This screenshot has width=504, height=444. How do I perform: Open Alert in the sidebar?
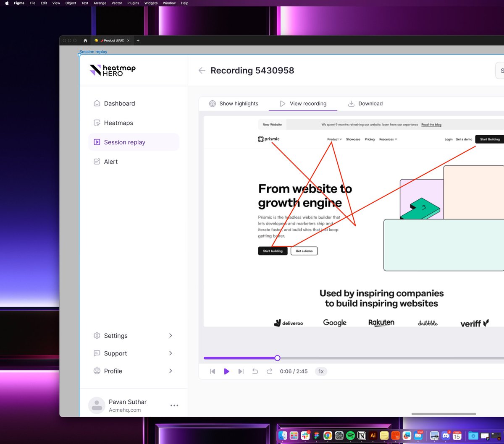(x=134, y=162)
